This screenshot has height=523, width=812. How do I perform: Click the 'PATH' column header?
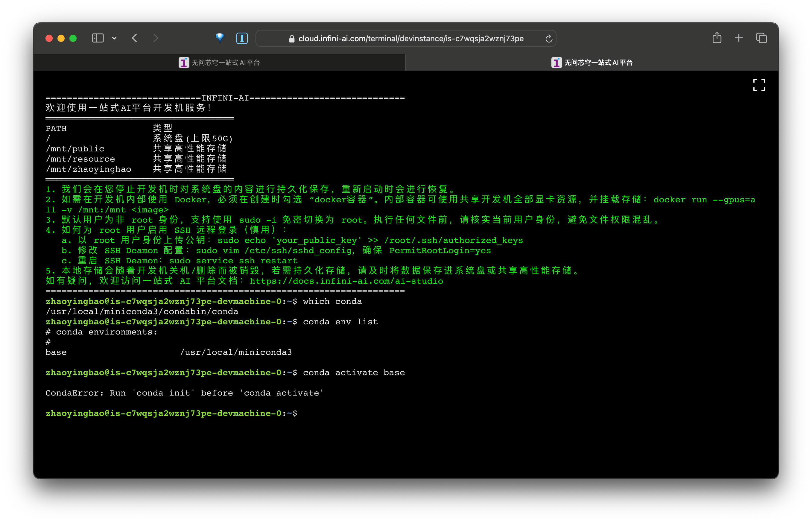(x=56, y=128)
